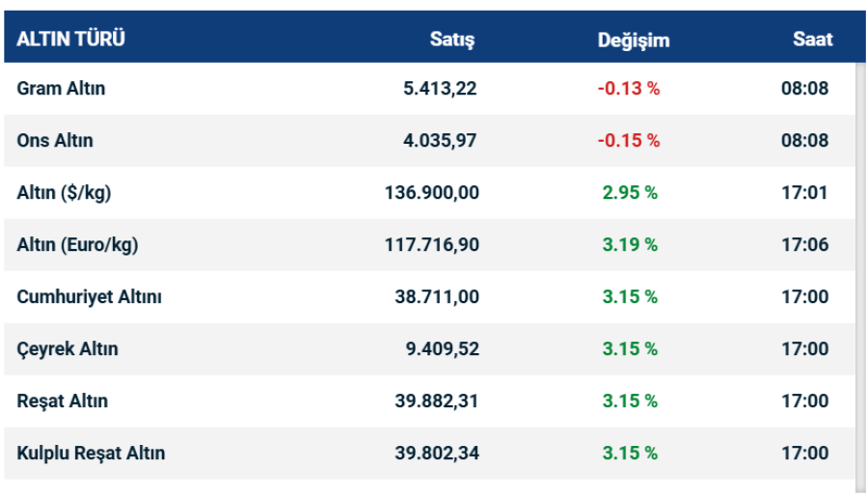Select the Altın ($/kg) row
Viewport: 868px width, 497px height.
coord(64,193)
